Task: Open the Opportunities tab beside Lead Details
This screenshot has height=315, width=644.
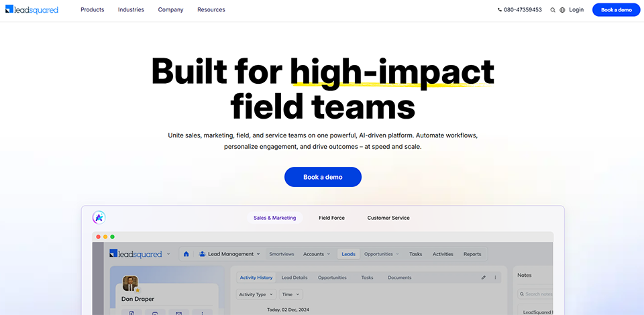Action: coord(332,277)
